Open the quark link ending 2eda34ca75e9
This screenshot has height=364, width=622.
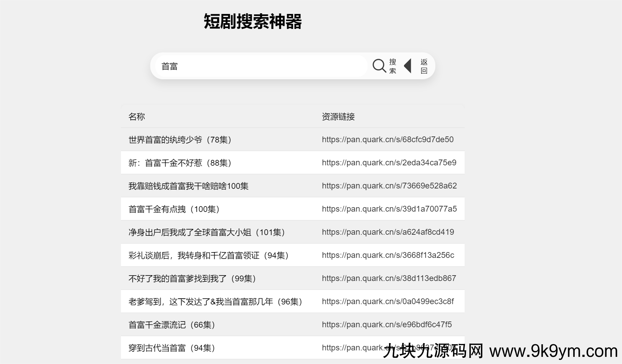[389, 163]
